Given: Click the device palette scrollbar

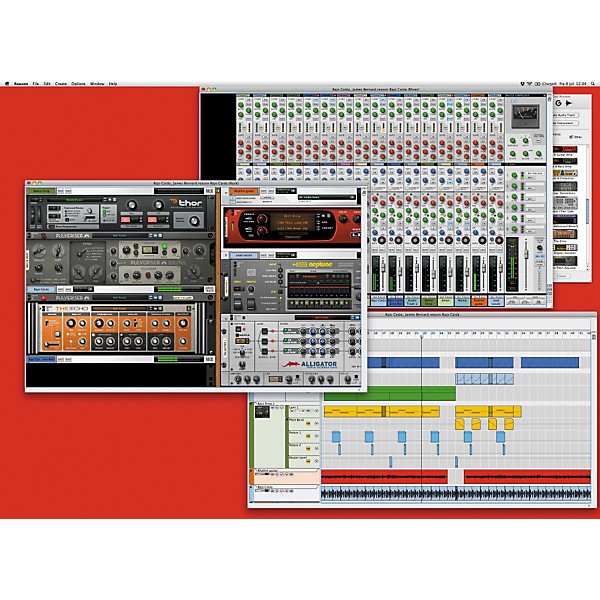Looking at the screenshot, I should tap(589, 209).
